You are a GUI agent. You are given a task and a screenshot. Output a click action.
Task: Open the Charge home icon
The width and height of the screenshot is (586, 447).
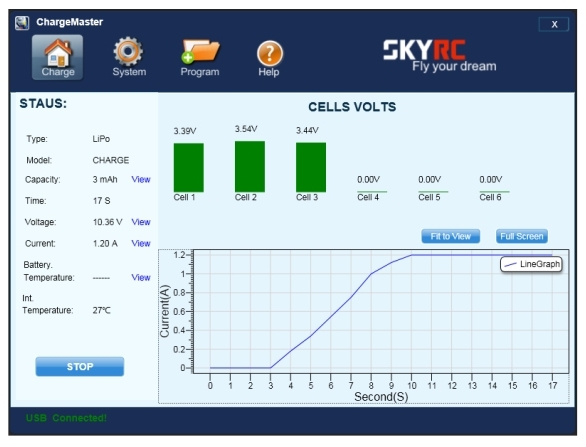[x=58, y=57]
